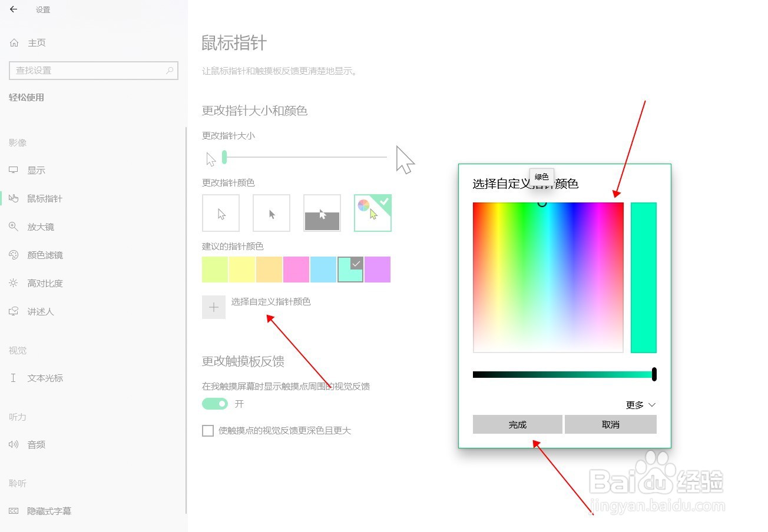Click the 更改触摸板反馈 heading
The image size is (768, 532).
tap(243, 361)
